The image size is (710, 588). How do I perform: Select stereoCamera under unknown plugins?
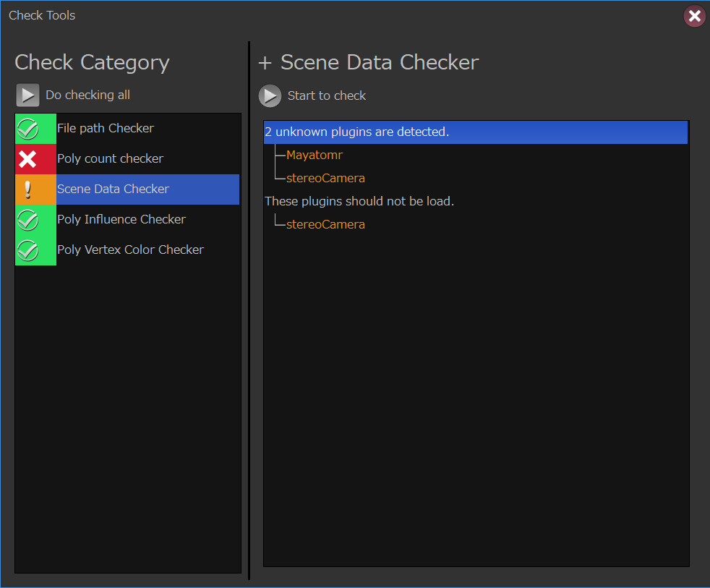[325, 178]
